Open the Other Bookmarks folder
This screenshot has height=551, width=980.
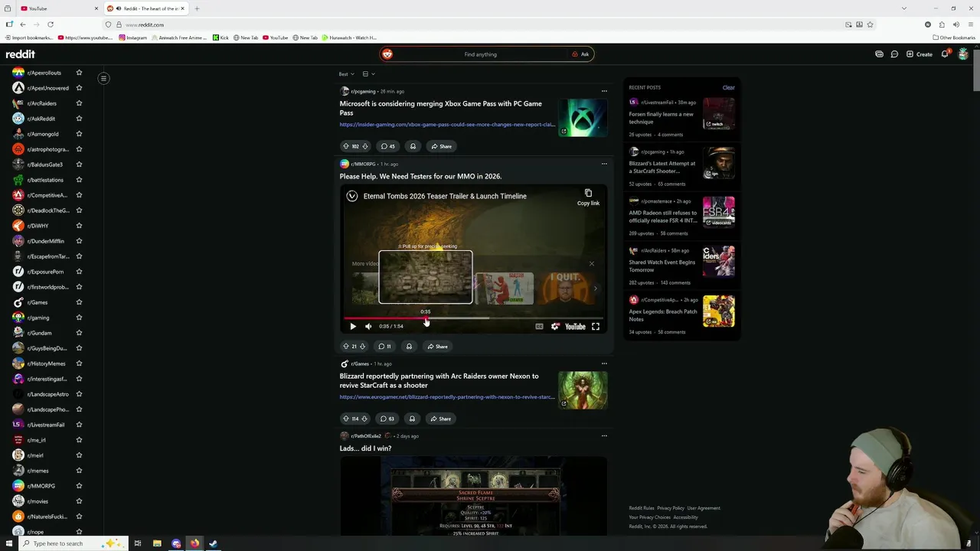coord(954,37)
